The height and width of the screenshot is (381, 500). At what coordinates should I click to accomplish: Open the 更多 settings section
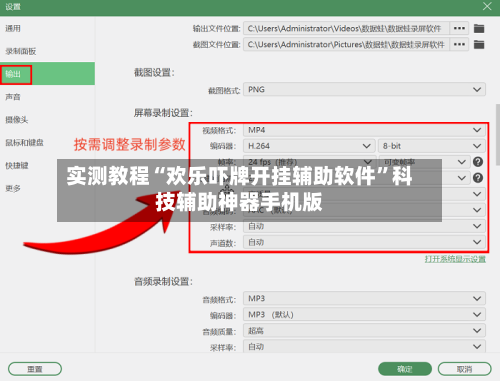tap(13, 188)
